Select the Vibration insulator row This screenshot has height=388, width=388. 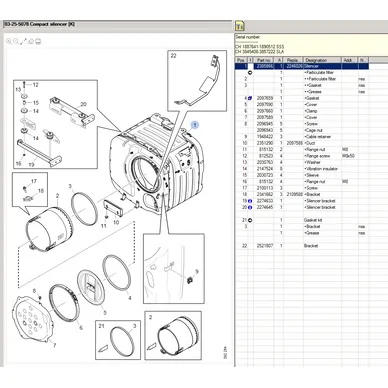302,169
